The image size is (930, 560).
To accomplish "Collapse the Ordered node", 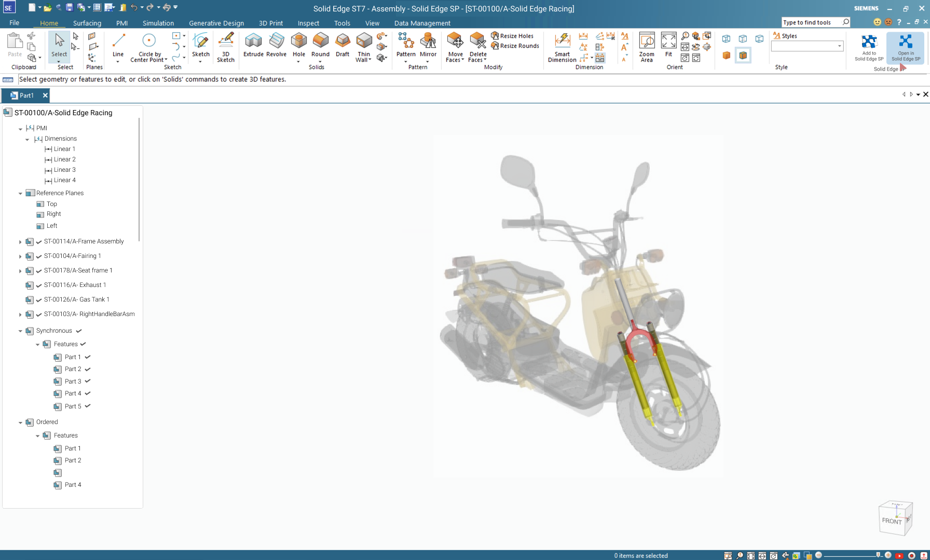I will click(x=21, y=422).
